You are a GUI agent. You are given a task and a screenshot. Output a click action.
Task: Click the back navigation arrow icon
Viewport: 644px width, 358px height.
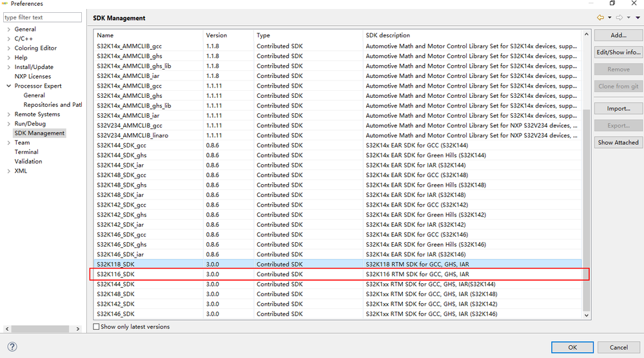click(600, 17)
